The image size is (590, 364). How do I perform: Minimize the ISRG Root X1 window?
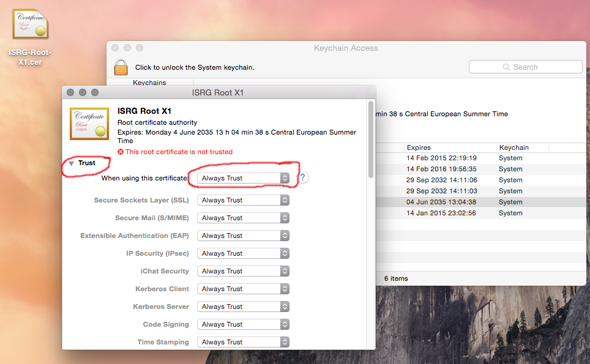83,92
